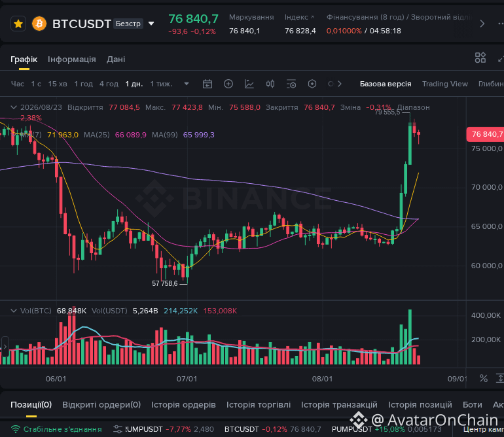The width and height of the screenshot is (504, 437).
Task: Open the chart layout grid icon
Action: (x=480, y=58)
